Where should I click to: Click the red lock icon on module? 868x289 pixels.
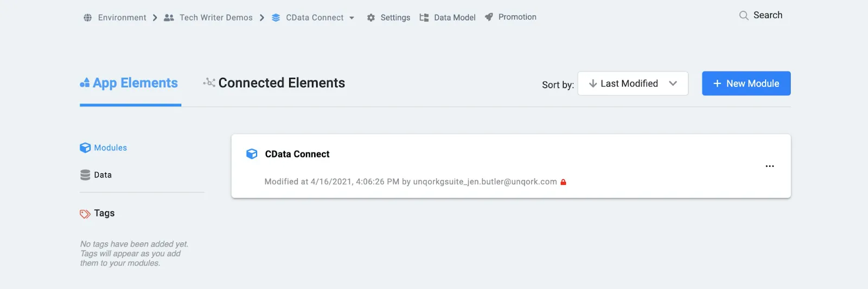[x=563, y=182]
